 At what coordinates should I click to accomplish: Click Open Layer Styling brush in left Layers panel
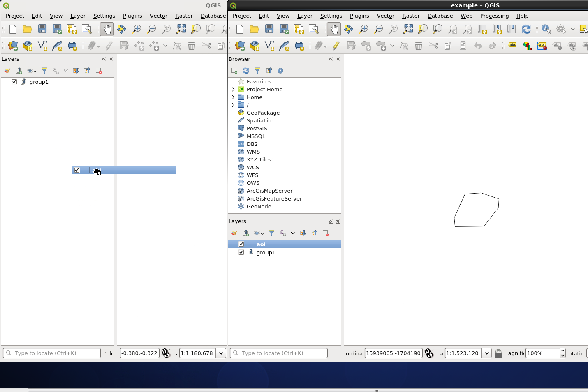click(7, 71)
